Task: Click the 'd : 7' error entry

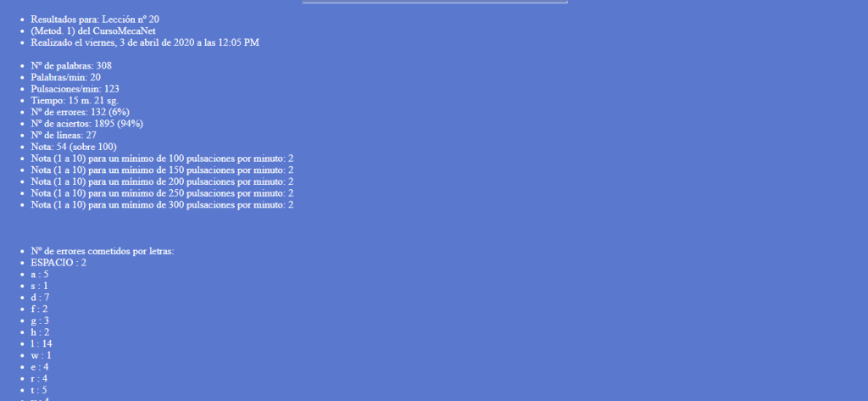Action: [40, 298]
